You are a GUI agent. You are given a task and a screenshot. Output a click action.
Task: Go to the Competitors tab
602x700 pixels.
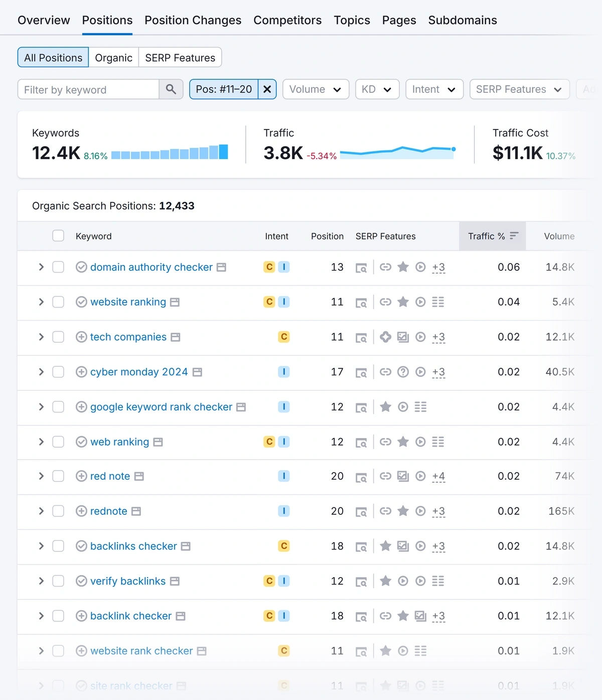(287, 20)
